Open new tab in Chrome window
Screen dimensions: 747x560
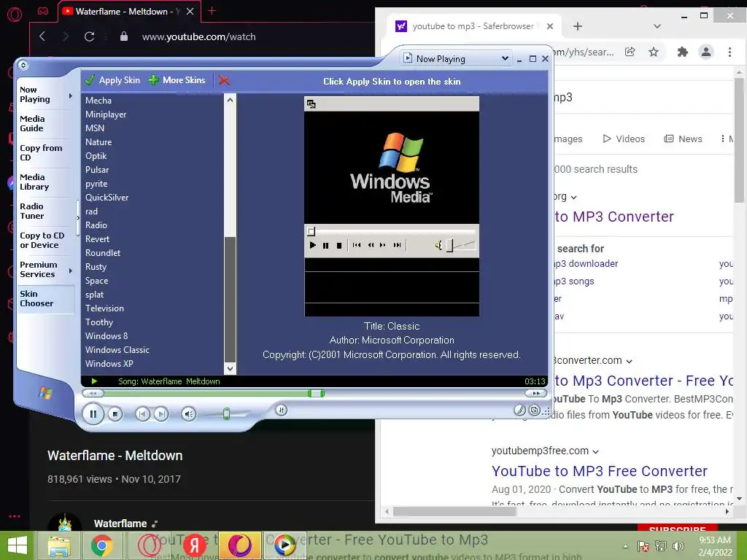click(x=578, y=26)
